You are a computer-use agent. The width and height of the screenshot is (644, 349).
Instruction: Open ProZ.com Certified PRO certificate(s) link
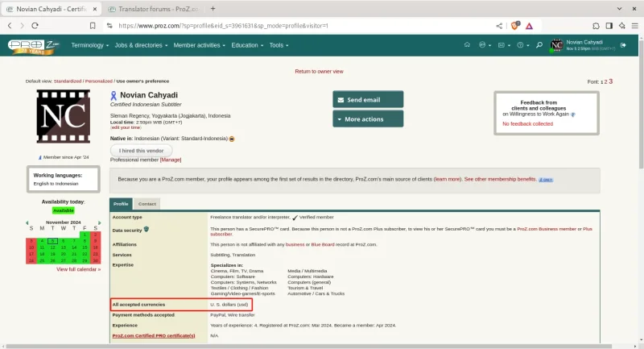click(154, 336)
